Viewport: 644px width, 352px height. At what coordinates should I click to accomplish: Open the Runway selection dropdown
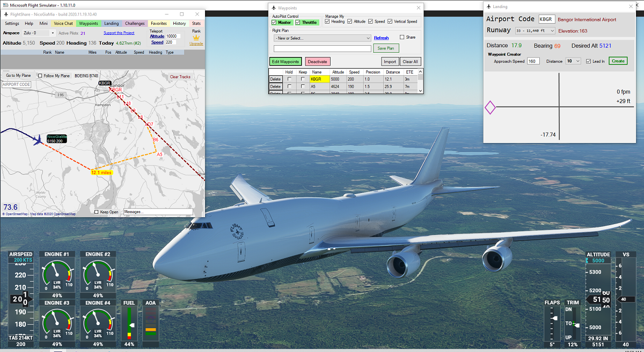point(535,31)
